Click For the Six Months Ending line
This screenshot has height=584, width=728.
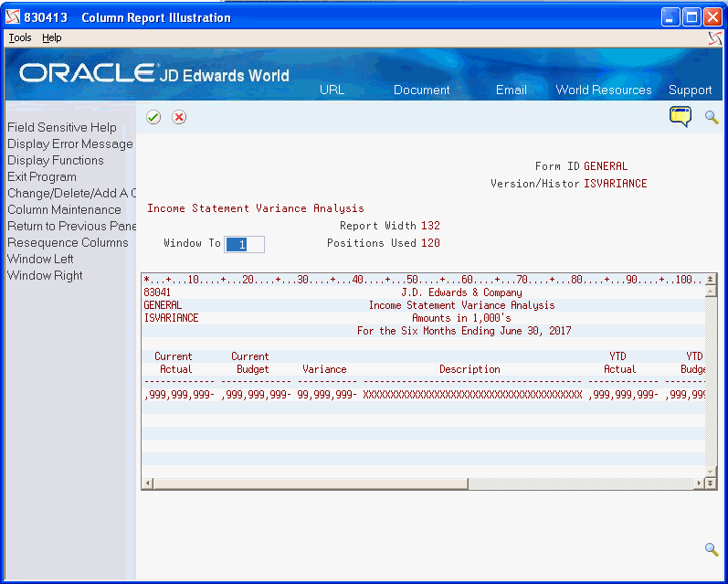(464, 331)
